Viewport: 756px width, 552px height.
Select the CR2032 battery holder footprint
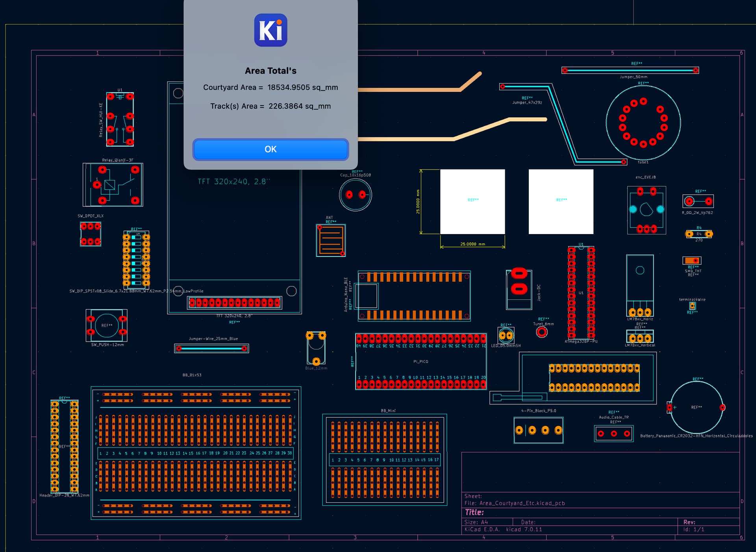click(x=696, y=407)
